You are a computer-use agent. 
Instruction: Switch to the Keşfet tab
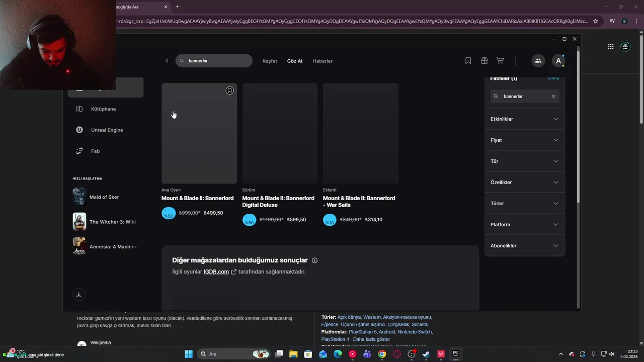pyautogui.click(x=270, y=61)
